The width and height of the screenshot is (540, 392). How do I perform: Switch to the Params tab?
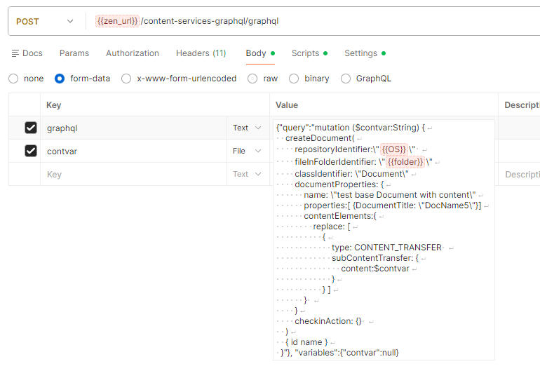(x=74, y=53)
